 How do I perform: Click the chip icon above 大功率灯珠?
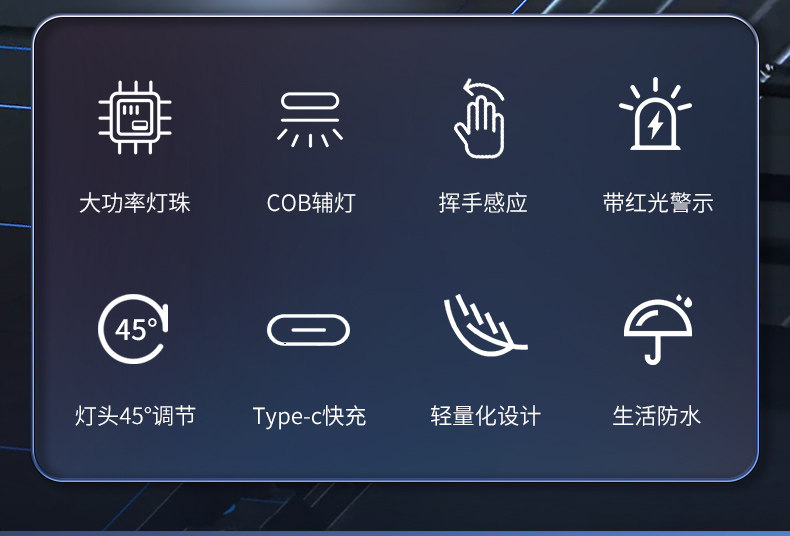pyautogui.click(x=135, y=117)
